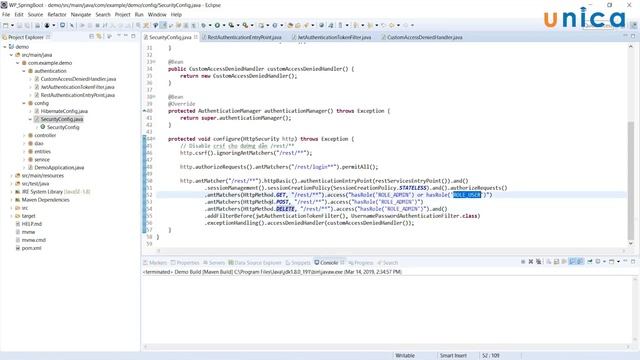640x360 pixels.
Task: Click the perspective icon at top right
Action: click(x=633, y=25)
